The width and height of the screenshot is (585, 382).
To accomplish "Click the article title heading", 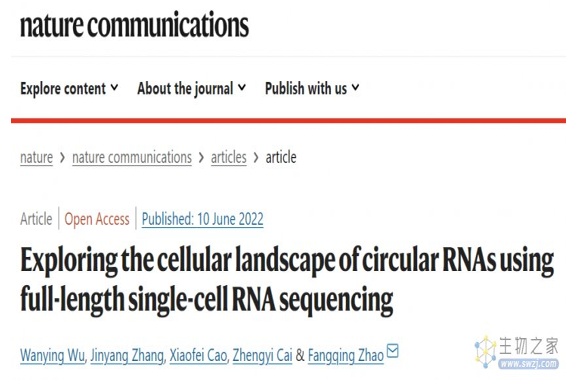I will click(287, 280).
